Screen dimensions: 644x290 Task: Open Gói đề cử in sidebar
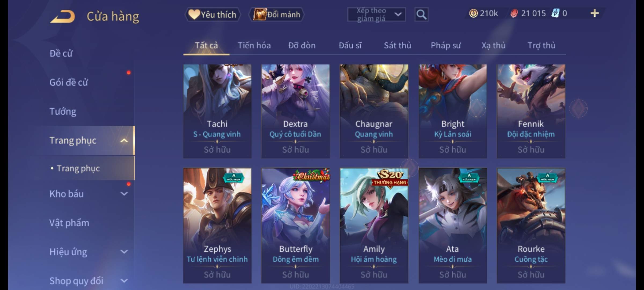point(69,82)
